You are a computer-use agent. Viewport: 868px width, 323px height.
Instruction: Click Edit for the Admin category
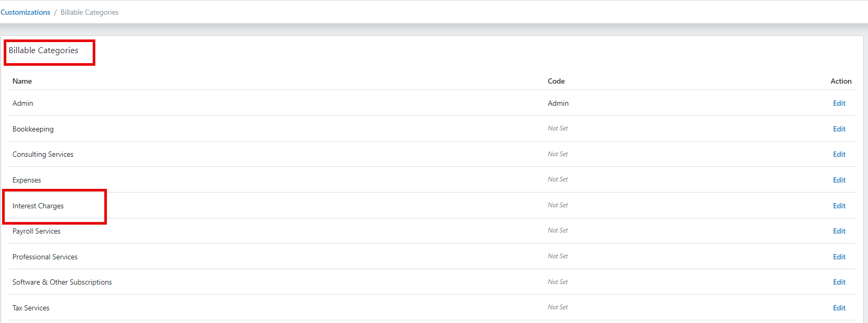[x=839, y=103]
